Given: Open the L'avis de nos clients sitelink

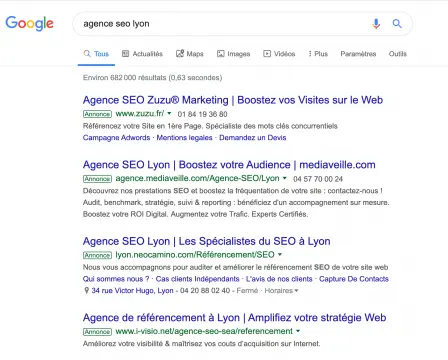Looking at the screenshot, I should [x=279, y=279].
